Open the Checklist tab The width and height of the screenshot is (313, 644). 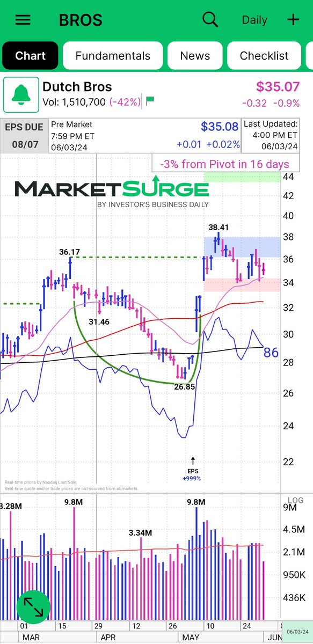click(264, 56)
